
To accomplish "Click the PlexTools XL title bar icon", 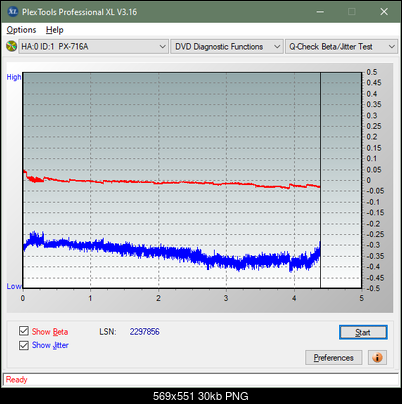I will click(x=12, y=12).
